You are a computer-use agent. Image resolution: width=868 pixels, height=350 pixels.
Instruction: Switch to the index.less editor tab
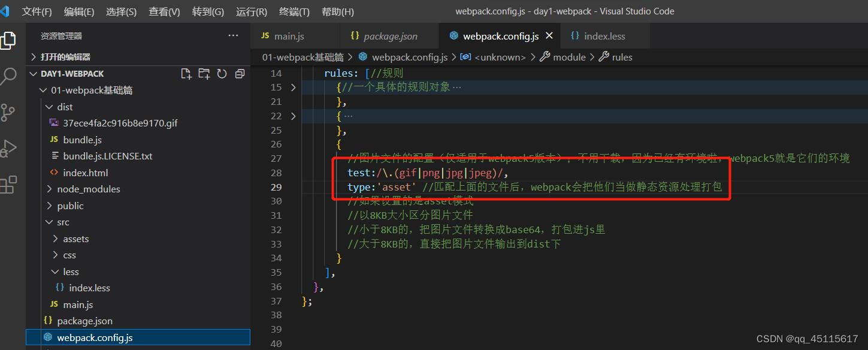605,36
